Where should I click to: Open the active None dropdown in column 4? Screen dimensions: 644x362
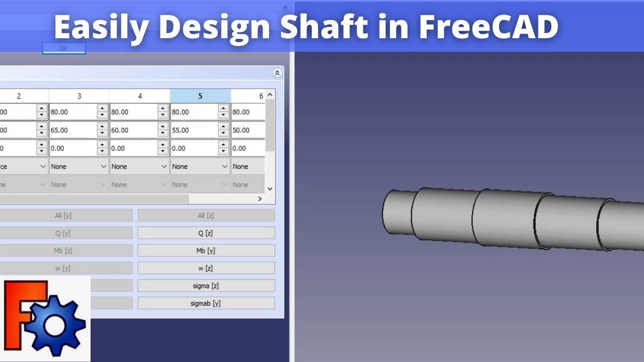(139, 166)
